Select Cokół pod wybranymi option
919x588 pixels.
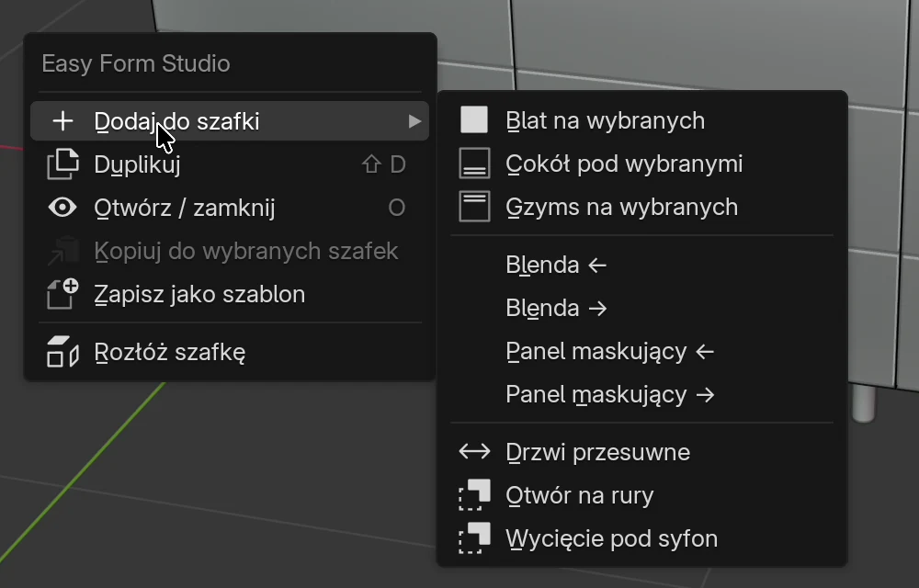[642, 164]
